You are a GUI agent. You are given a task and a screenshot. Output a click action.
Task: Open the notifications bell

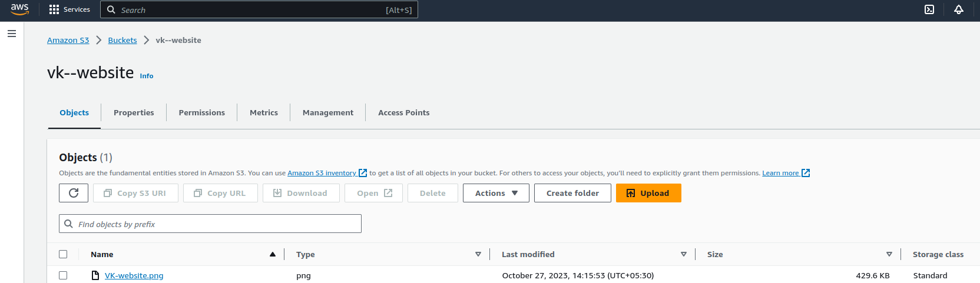(x=959, y=9)
